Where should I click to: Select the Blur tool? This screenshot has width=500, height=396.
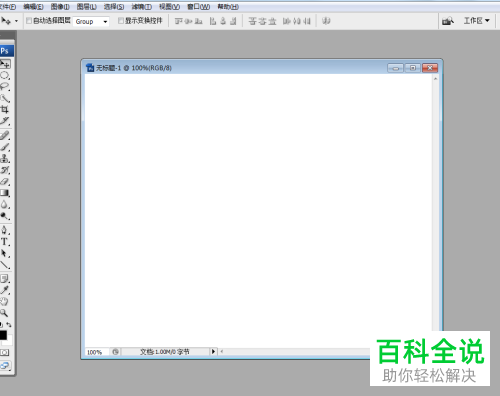pos(5,204)
